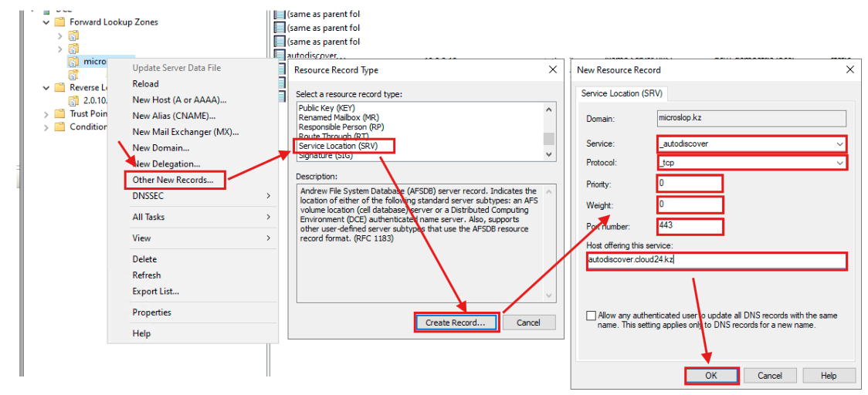Expand the Trust Points tree node
The width and height of the screenshot is (868, 395).
[47, 113]
